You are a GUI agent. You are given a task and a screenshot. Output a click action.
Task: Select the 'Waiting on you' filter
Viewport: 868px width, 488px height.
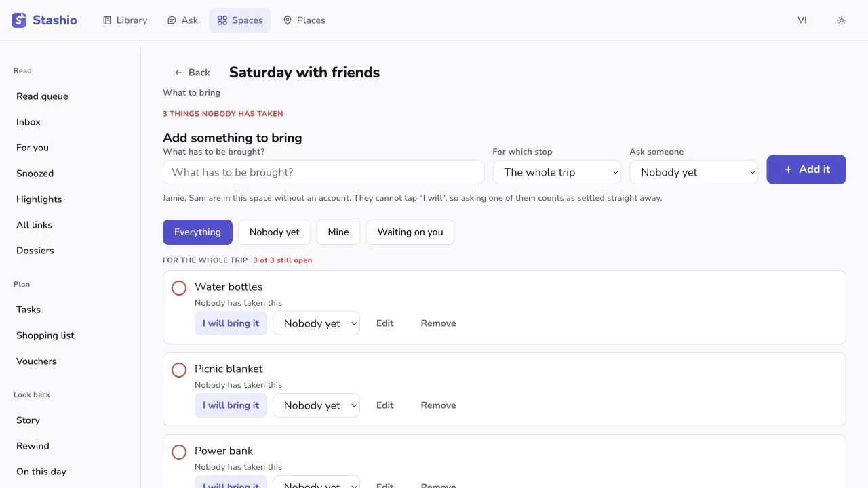(410, 232)
